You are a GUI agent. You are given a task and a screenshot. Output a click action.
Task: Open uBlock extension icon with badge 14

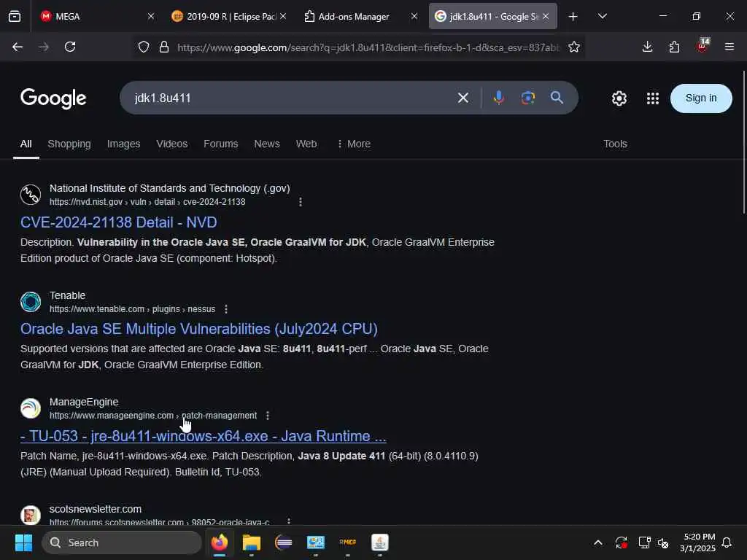(703, 46)
